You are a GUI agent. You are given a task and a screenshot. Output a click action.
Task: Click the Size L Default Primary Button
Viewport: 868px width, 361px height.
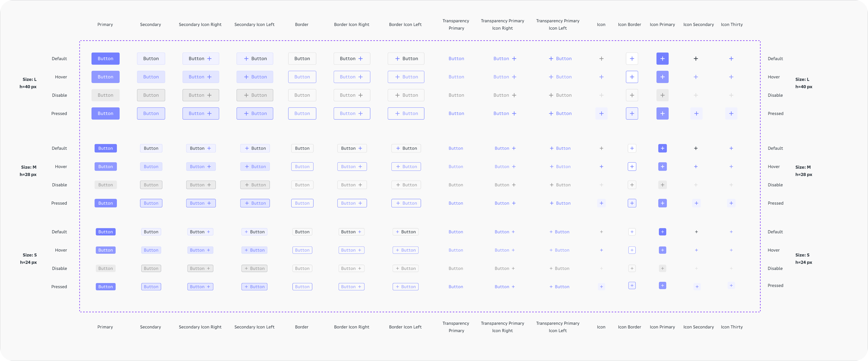pos(105,58)
